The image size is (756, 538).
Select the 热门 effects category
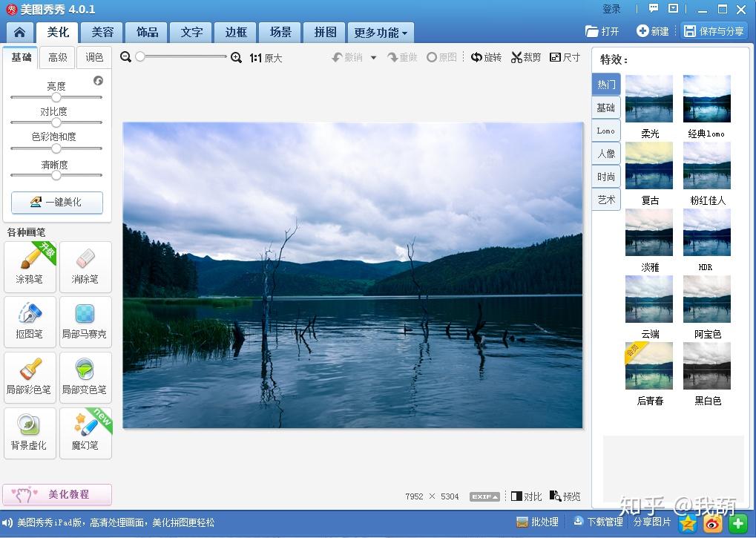[606, 85]
